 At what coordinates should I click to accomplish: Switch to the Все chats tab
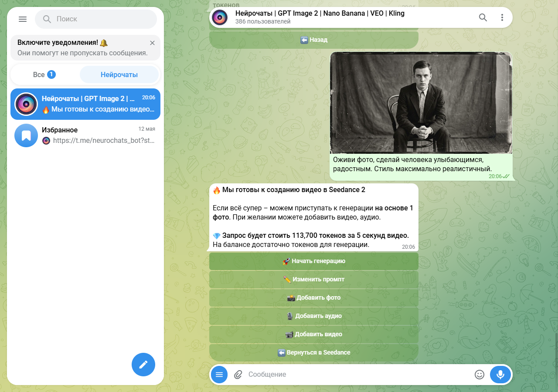(x=44, y=74)
